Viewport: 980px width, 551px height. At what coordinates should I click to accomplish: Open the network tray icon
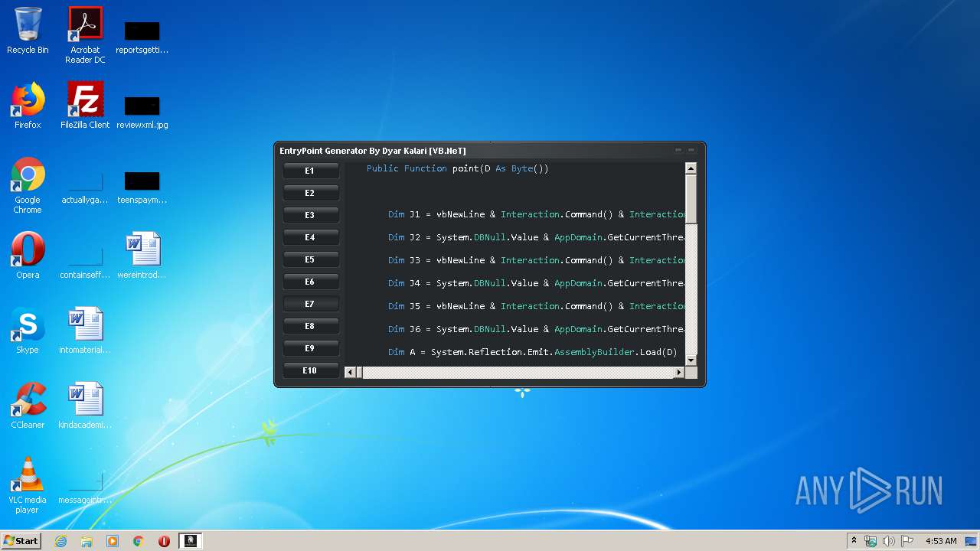(x=871, y=541)
